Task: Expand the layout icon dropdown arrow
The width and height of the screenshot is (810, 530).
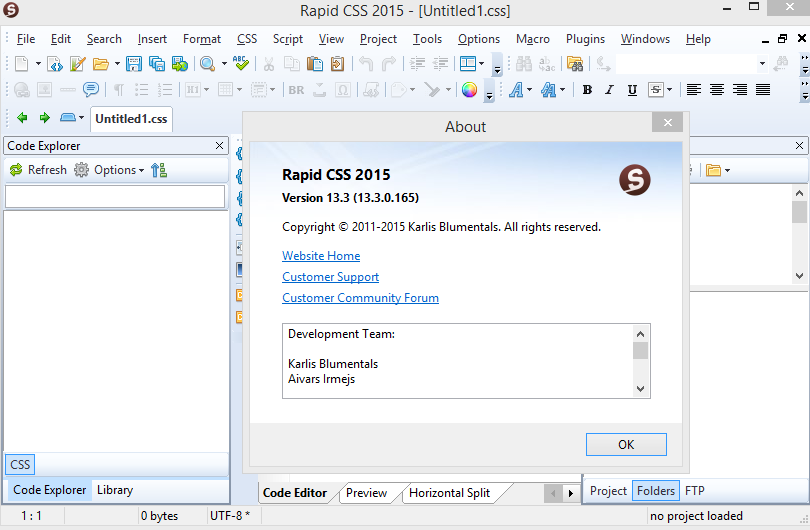Action: pos(481,64)
